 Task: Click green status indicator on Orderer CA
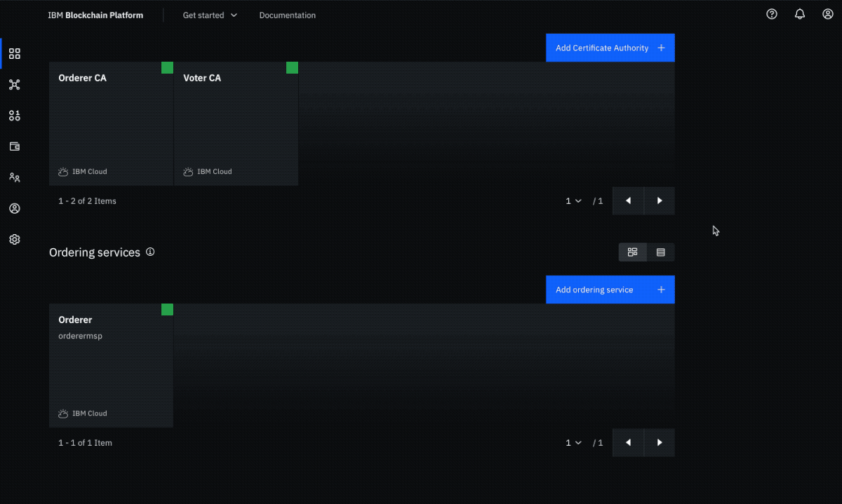point(167,67)
